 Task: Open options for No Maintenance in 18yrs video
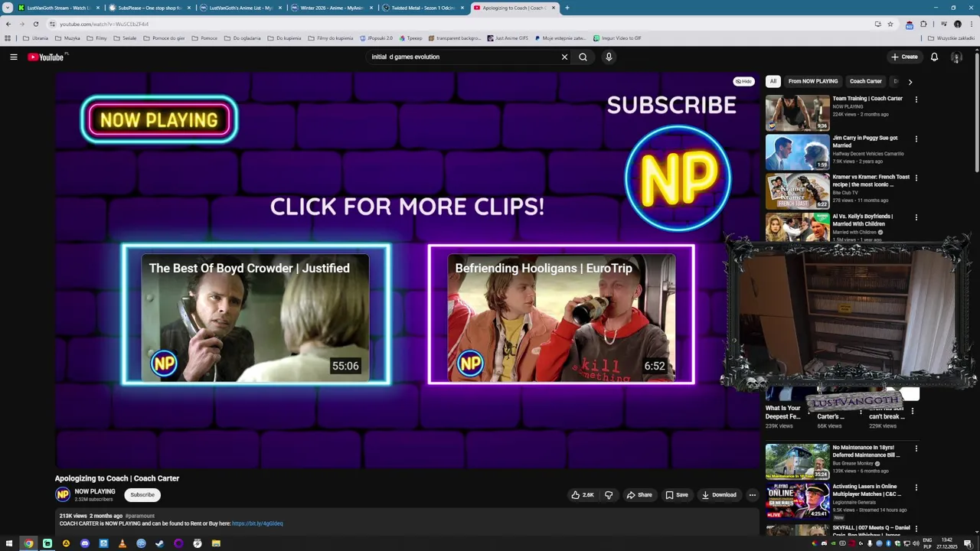[916, 448]
